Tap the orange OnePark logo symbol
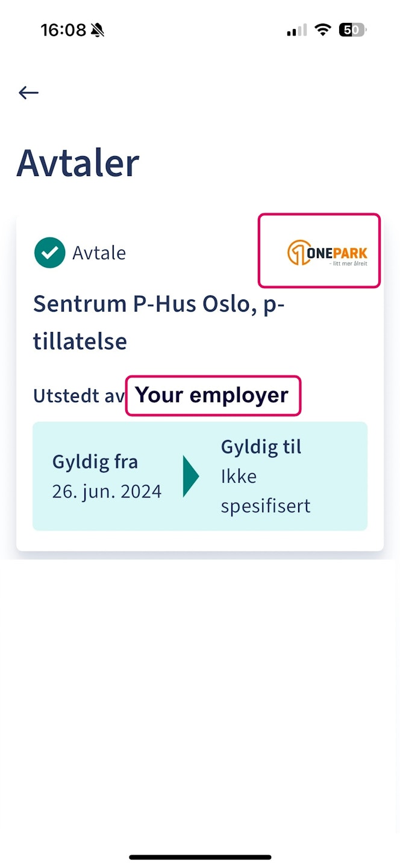 (296, 253)
